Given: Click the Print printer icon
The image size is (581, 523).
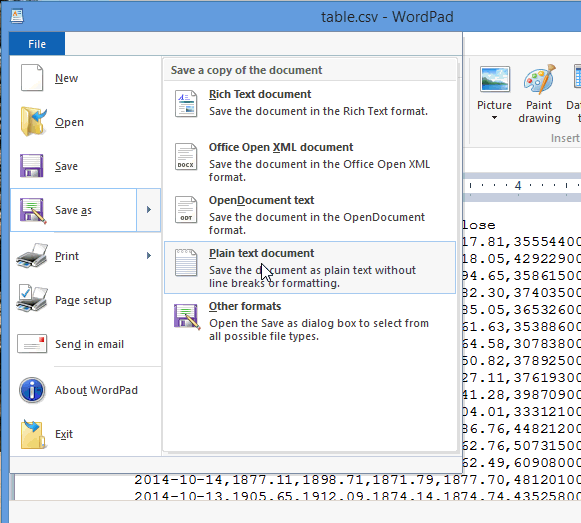Looking at the screenshot, I should pyautogui.click(x=32, y=256).
